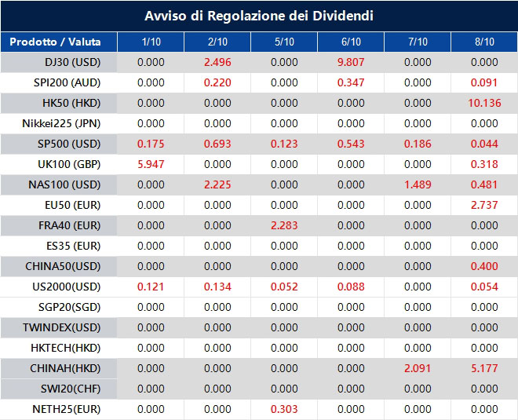Click the SPI200 value 0.091
Image resolution: width=518 pixels, height=420 pixels.
(484, 82)
